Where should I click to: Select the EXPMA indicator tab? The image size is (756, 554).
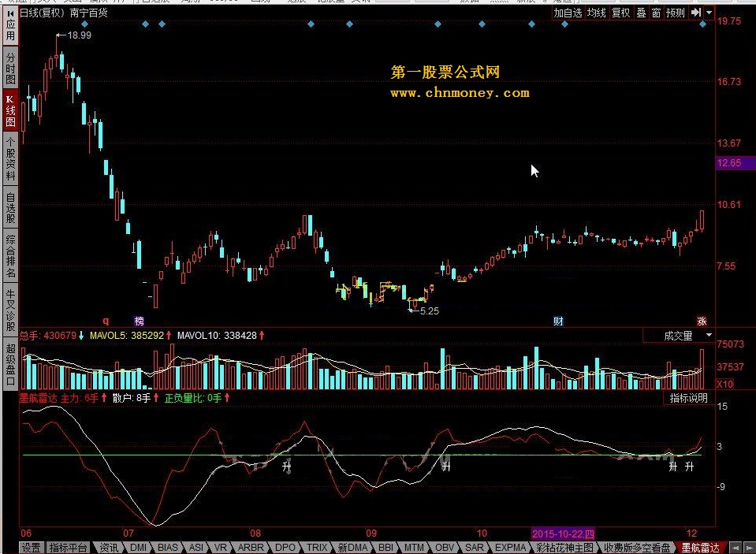(510, 548)
